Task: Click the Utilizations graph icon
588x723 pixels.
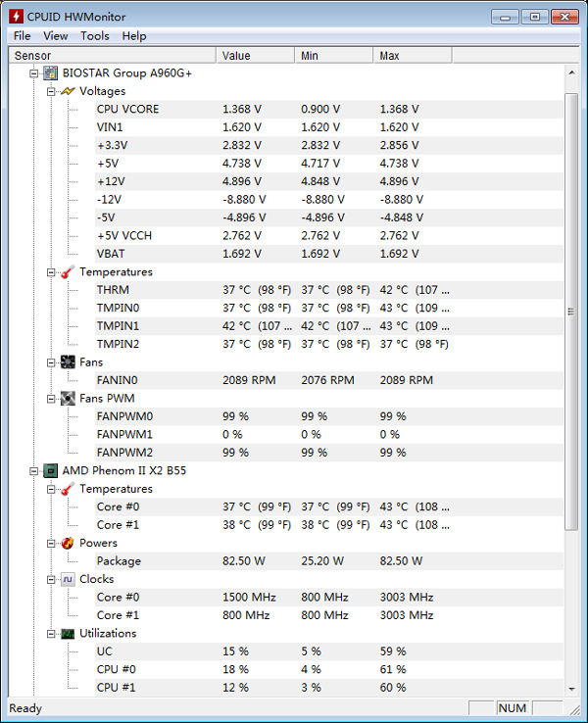Action: coord(68,634)
